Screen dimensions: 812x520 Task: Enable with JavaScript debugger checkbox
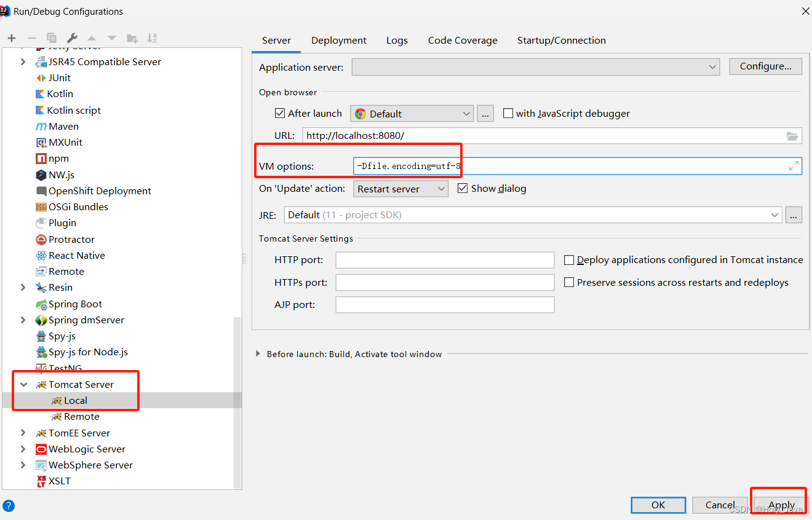coord(508,114)
